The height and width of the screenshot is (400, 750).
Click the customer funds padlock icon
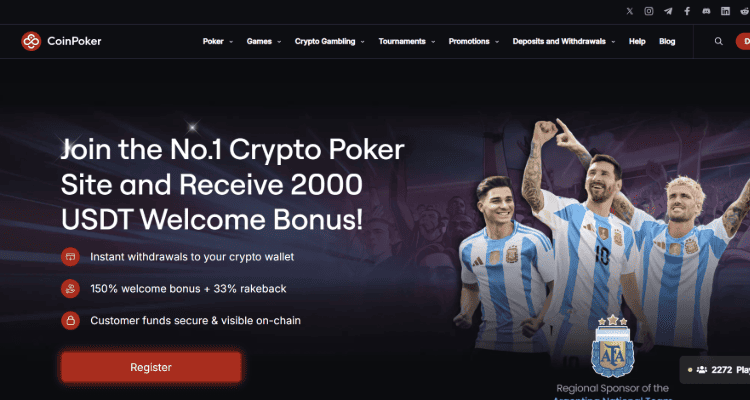point(70,321)
